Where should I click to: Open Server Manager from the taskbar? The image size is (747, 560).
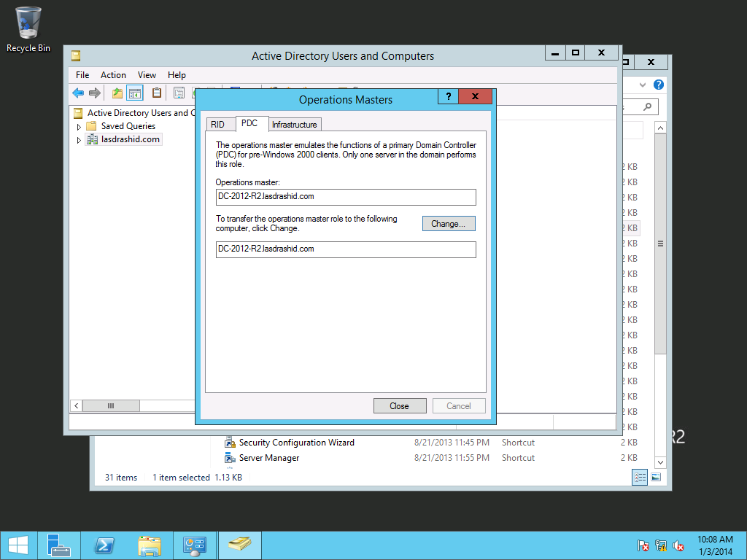[x=59, y=545]
